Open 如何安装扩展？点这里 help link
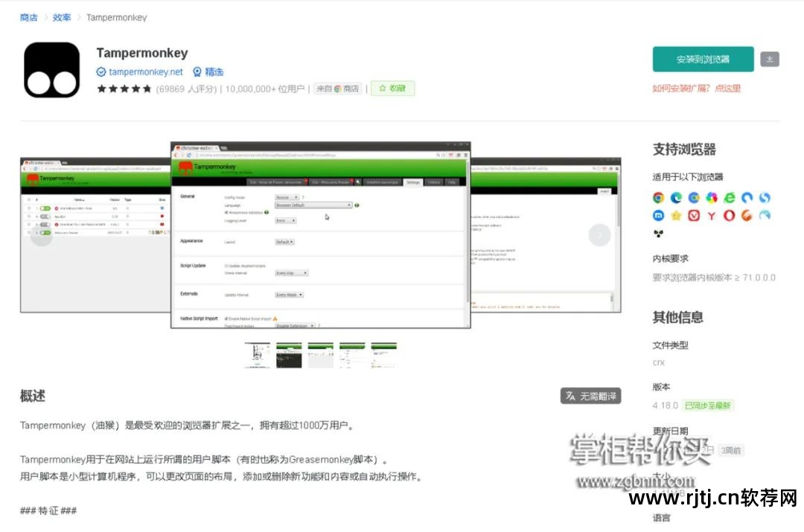Screen dimensions: 804x532 tap(696, 89)
